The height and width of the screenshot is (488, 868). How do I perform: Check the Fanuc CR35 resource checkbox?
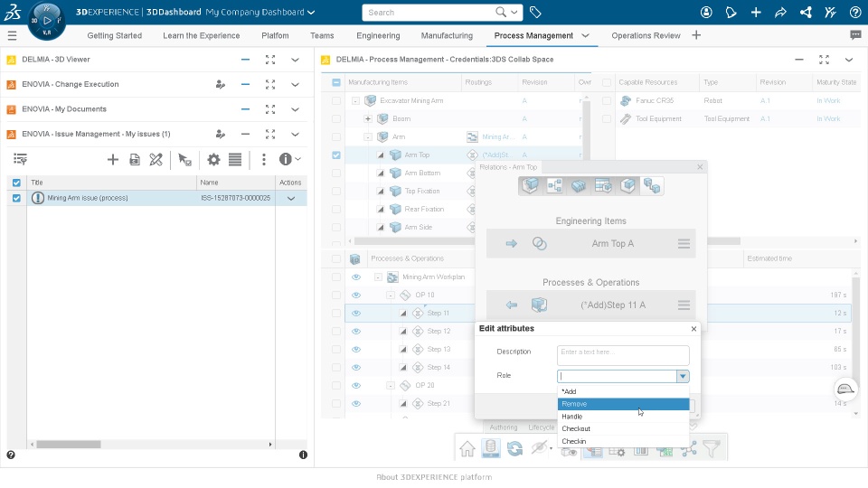click(x=607, y=100)
